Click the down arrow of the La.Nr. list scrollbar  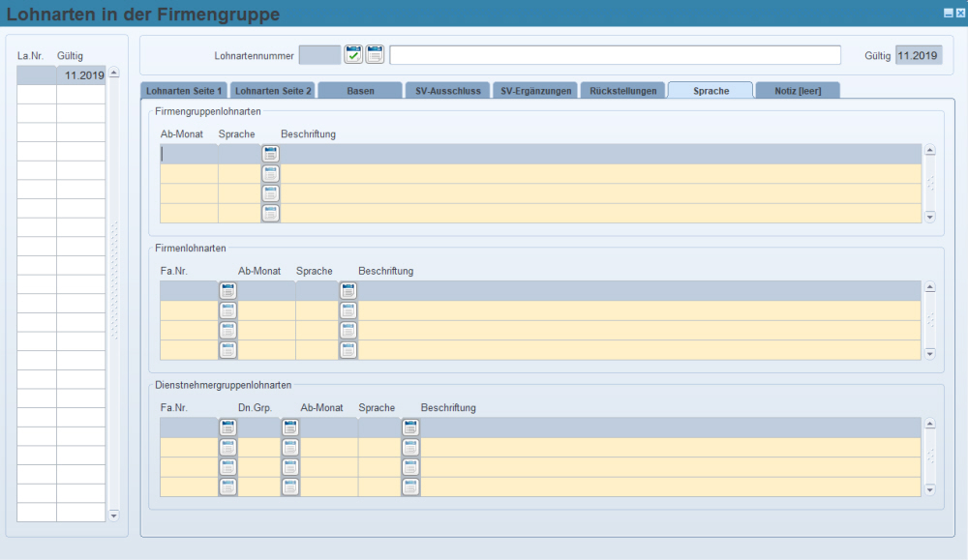[x=114, y=515]
